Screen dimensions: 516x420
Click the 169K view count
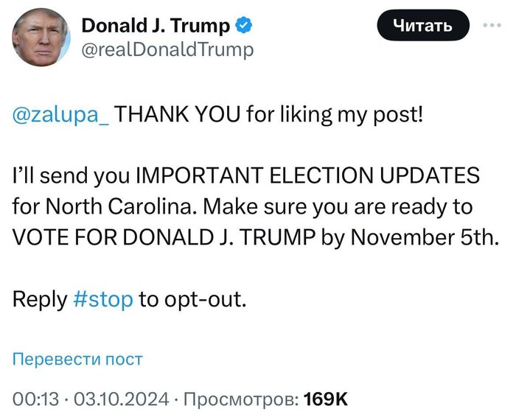tap(325, 399)
